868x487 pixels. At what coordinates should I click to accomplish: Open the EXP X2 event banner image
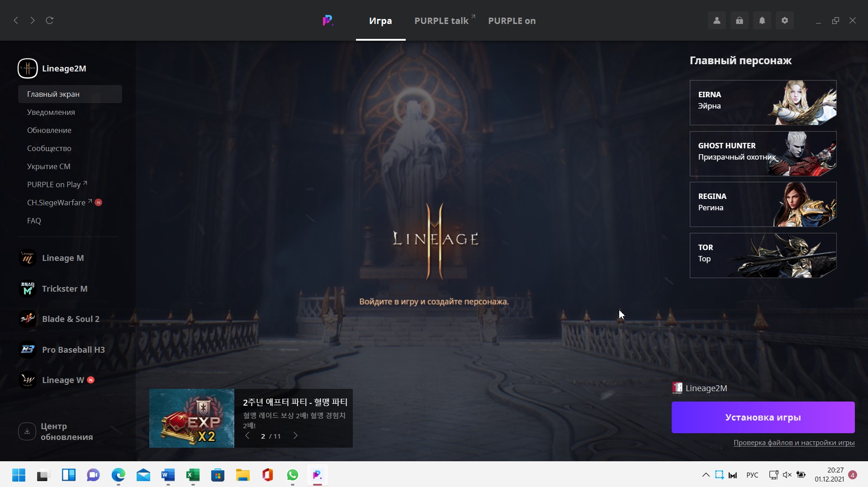192,418
